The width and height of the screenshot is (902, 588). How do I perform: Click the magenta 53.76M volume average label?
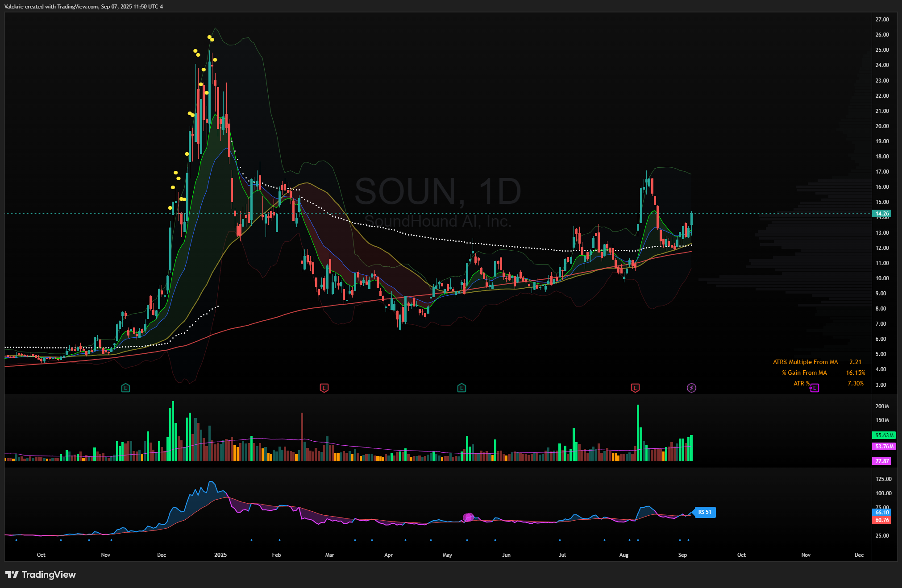[x=884, y=447]
